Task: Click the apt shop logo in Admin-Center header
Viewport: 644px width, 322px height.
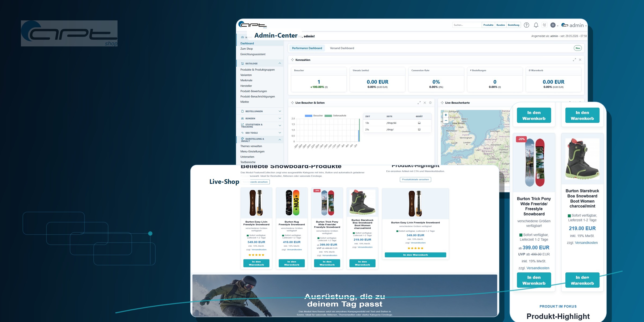Action: (x=253, y=25)
